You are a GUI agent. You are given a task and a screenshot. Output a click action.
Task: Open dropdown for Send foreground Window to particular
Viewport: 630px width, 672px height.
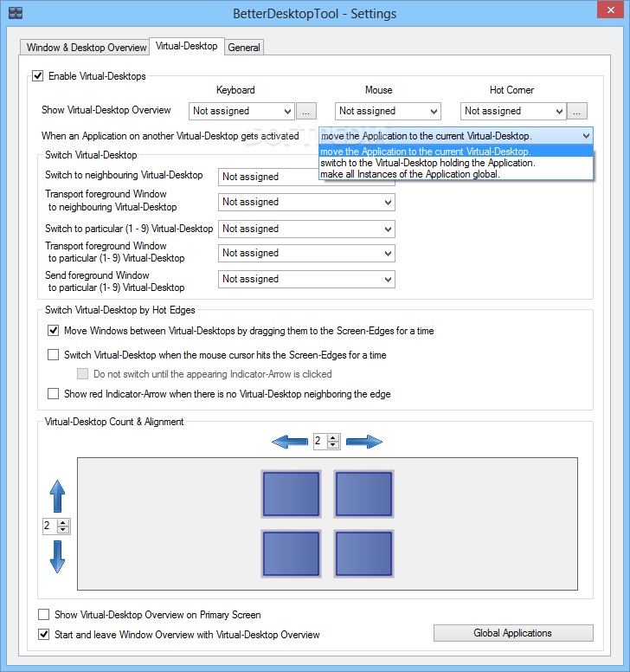pyautogui.click(x=306, y=279)
